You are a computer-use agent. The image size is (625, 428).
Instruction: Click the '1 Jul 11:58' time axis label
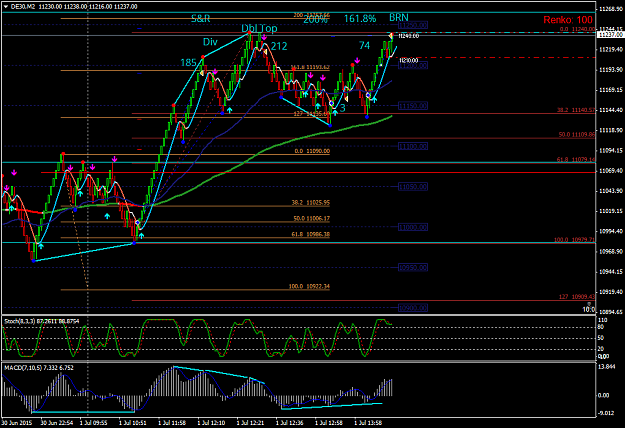pos(172,423)
